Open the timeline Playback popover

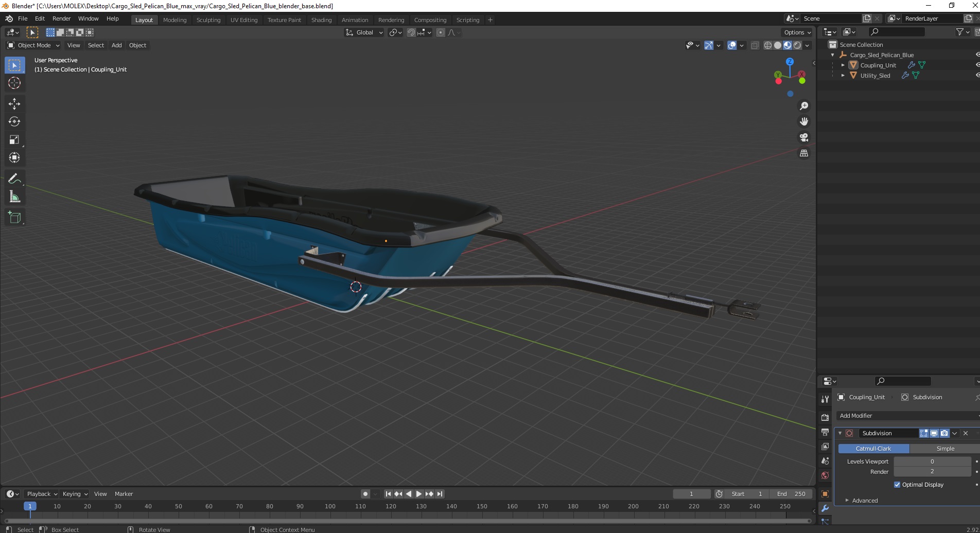click(x=42, y=494)
